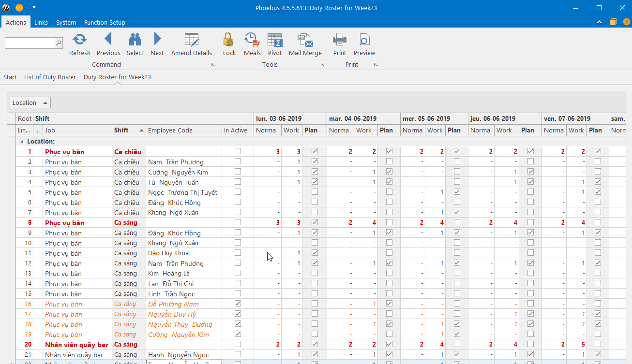Click ven. 07-06-2019 band header
The height and width of the screenshot is (364, 632).
pyautogui.click(x=575, y=118)
